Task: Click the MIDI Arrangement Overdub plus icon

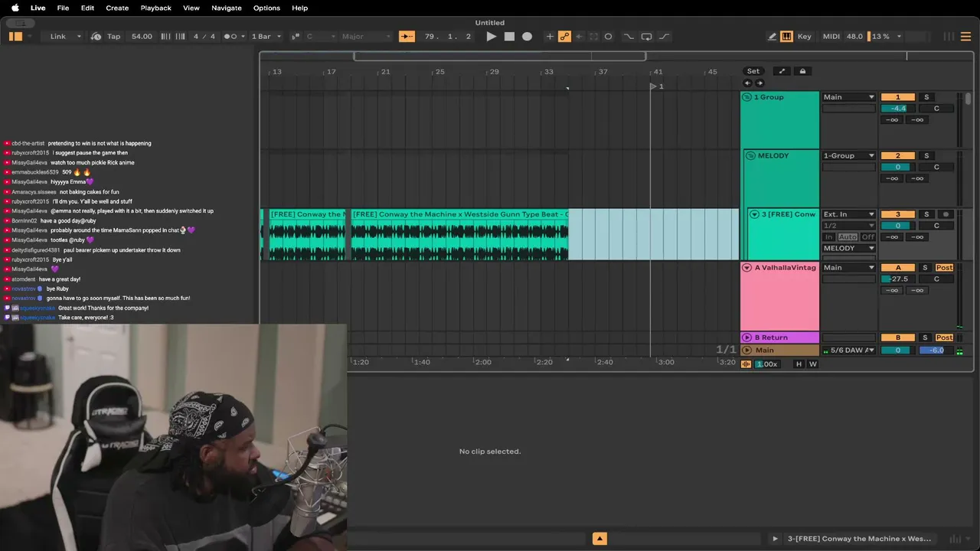Action: [549, 36]
